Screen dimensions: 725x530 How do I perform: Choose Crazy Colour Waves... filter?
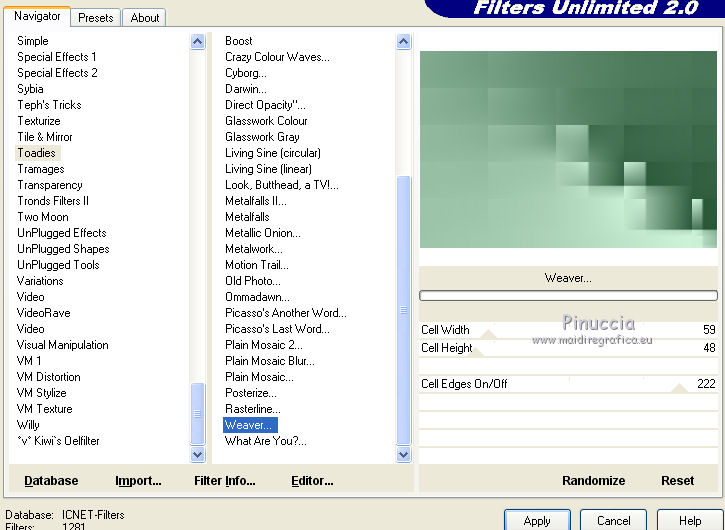click(x=277, y=57)
